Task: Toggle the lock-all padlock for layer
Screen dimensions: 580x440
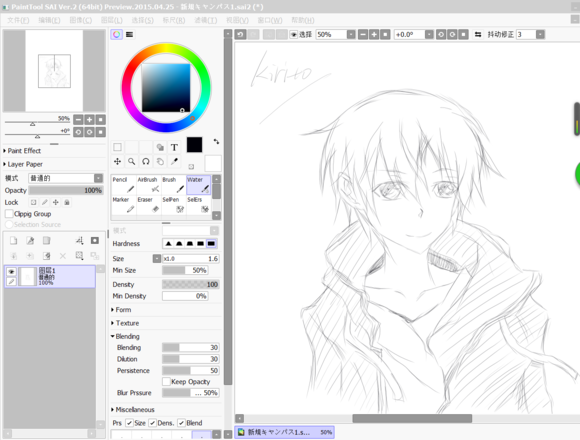Action: (67, 202)
